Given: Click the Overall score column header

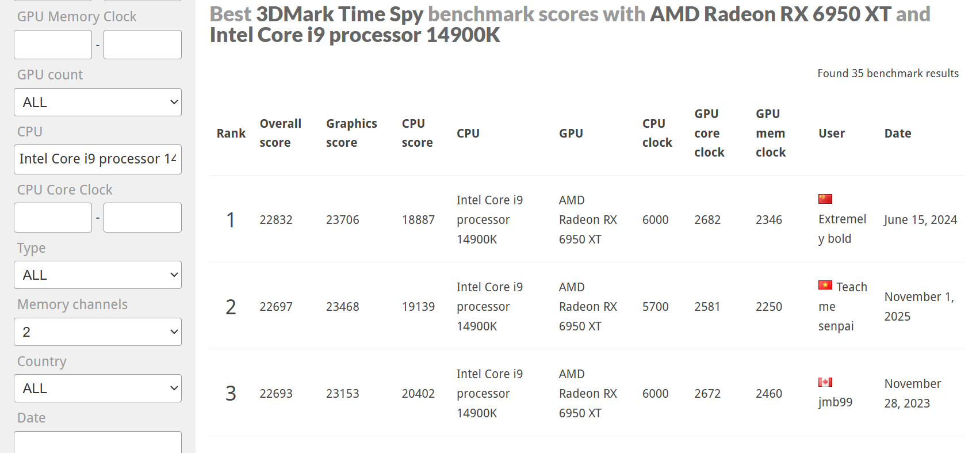Looking at the screenshot, I should [x=280, y=133].
